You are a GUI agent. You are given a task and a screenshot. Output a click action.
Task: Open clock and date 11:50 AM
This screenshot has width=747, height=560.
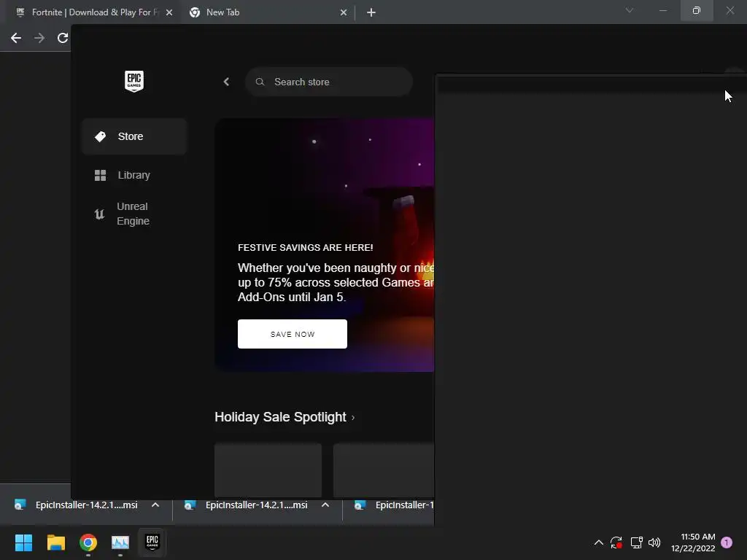693,542
